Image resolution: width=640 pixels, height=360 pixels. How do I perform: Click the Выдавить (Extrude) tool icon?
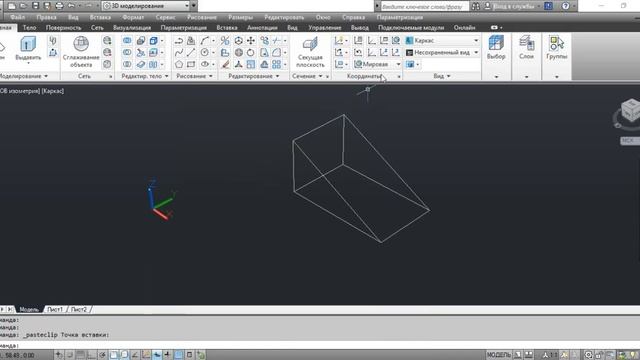28,44
